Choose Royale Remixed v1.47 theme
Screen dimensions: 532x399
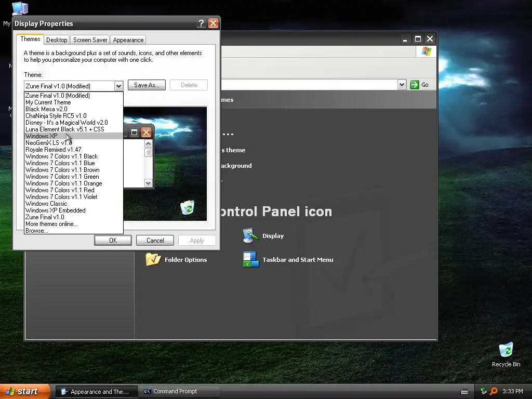click(74, 150)
